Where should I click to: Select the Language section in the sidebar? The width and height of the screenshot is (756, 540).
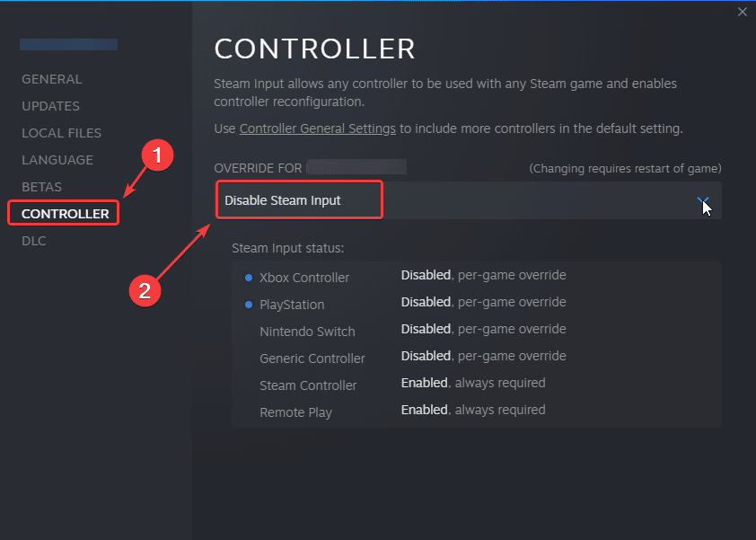(57, 160)
